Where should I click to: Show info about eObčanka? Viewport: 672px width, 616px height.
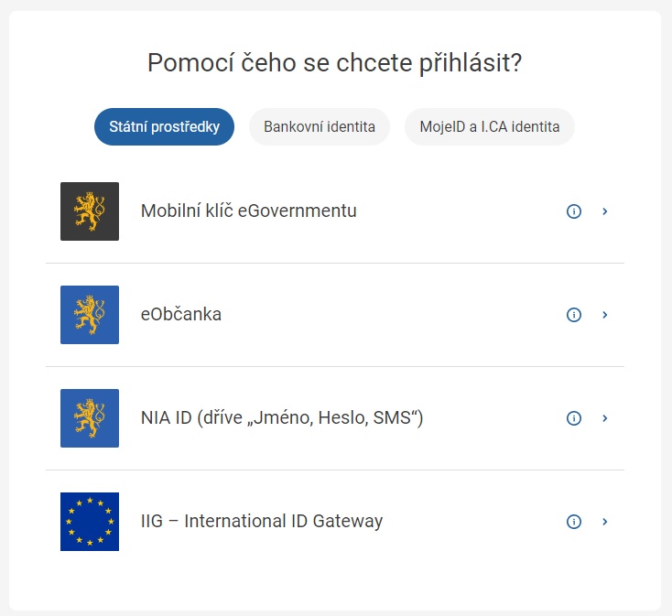(x=574, y=315)
